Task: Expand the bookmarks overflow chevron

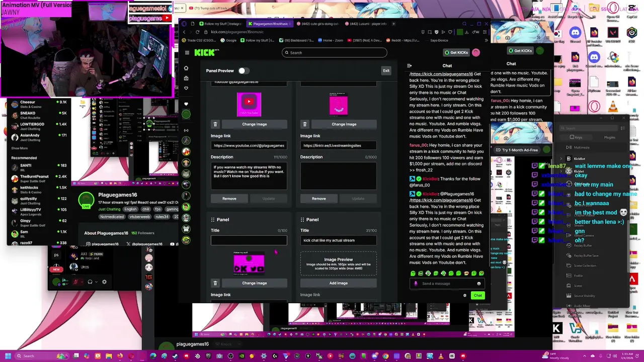Action: tap(486, 40)
